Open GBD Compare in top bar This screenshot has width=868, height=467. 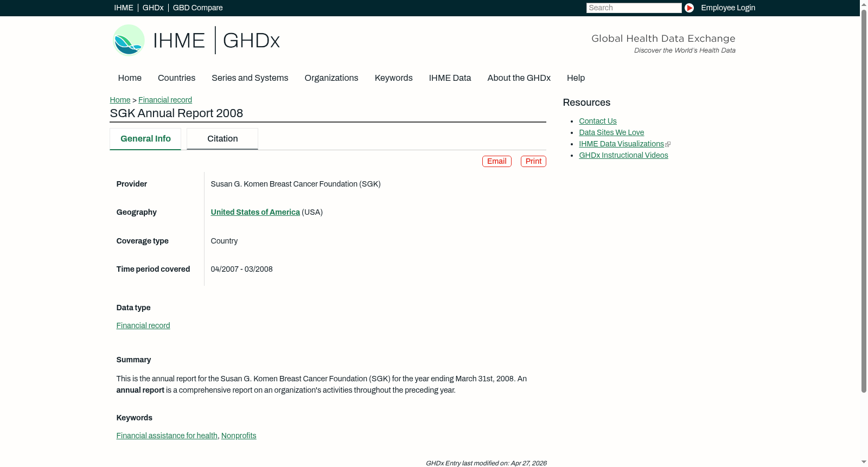point(197,8)
